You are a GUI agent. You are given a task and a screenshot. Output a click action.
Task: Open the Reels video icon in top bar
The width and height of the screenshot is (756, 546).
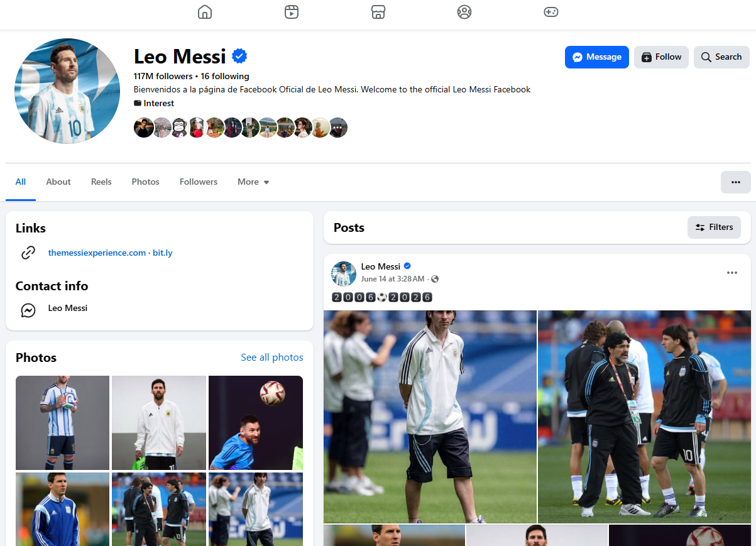[x=291, y=12]
